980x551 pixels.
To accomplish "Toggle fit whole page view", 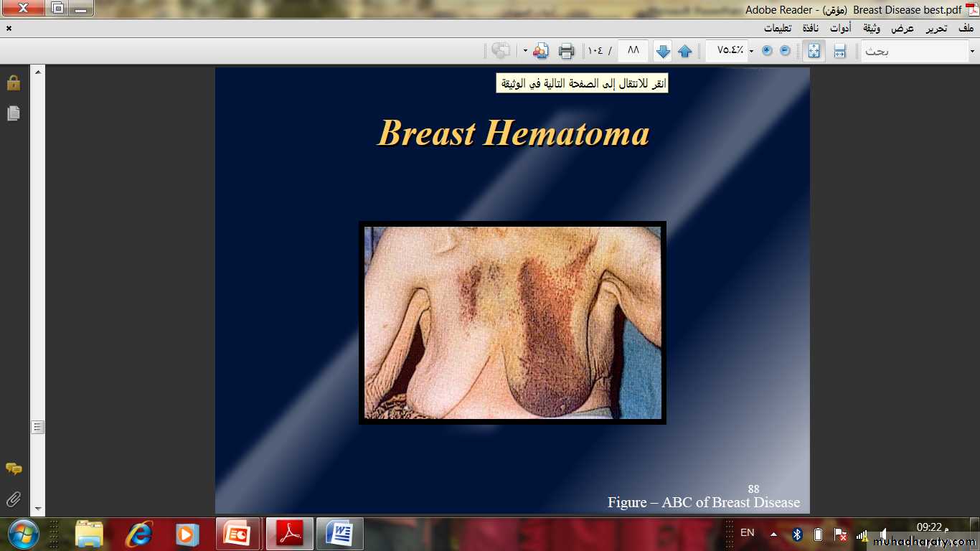I will coord(814,51).
